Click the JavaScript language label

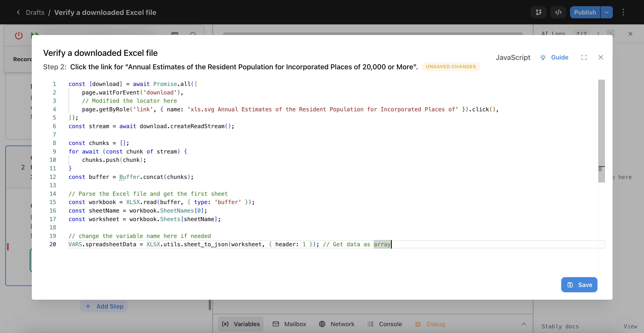513,58
